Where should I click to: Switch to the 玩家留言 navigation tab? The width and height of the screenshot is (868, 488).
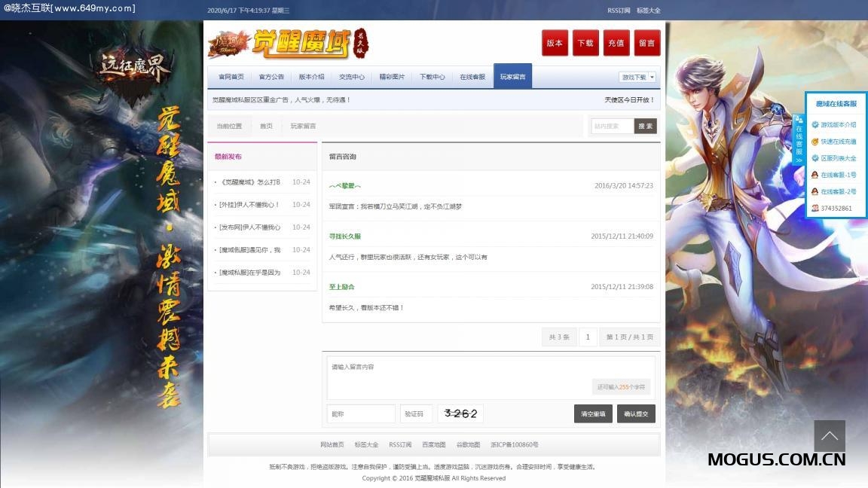pyautogui.click(x=513, y=76)
